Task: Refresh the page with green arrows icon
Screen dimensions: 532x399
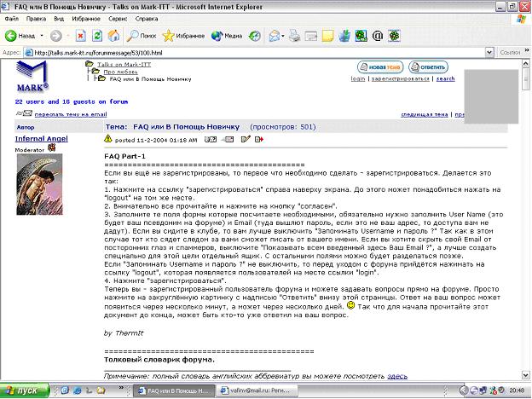Action: coord(97,36)
